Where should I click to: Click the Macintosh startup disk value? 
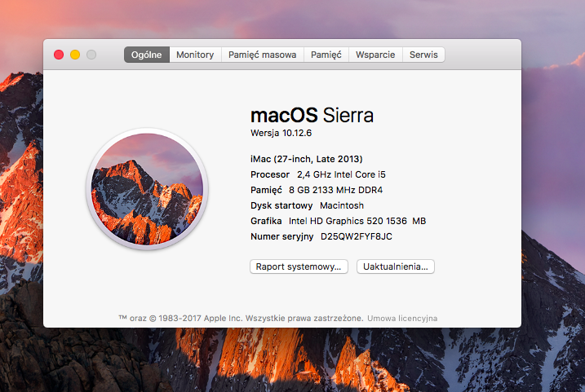click(342, 205)
